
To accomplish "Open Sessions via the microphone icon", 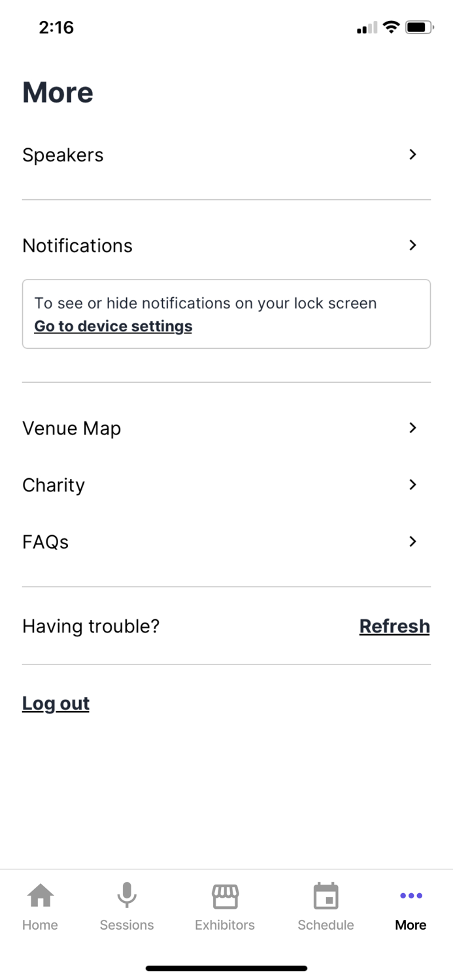I will (x=127, y=896).
